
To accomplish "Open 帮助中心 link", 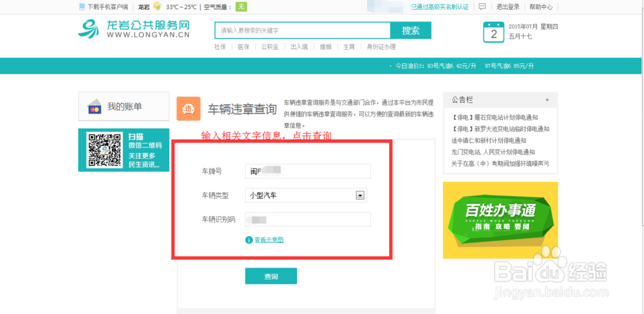I will click(541, 6).
